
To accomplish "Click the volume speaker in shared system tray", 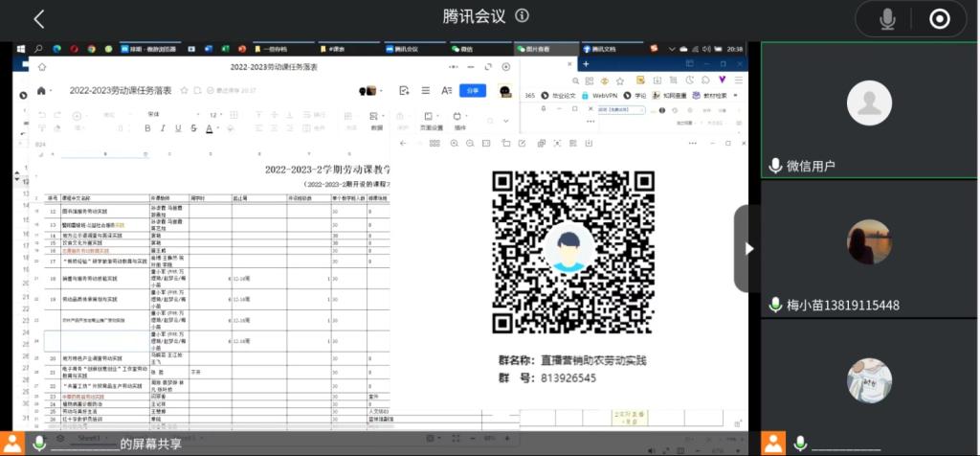I will [705, 49].
